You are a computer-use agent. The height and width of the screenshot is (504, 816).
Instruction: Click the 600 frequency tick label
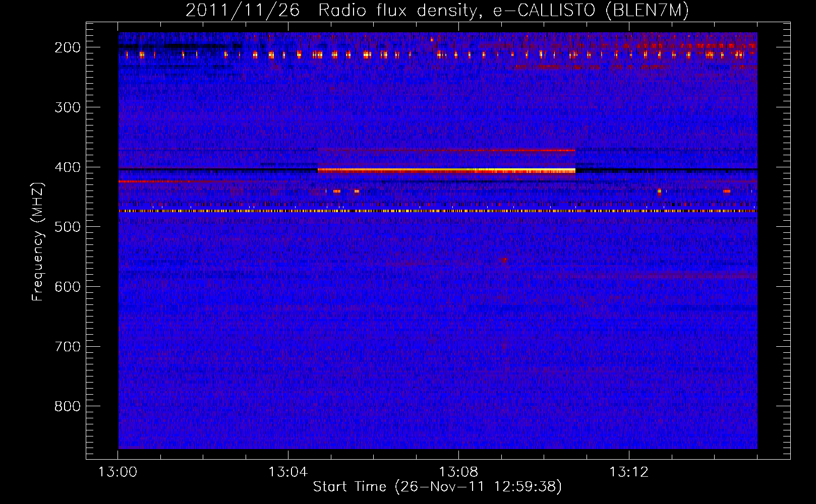(x=67, y=287)
